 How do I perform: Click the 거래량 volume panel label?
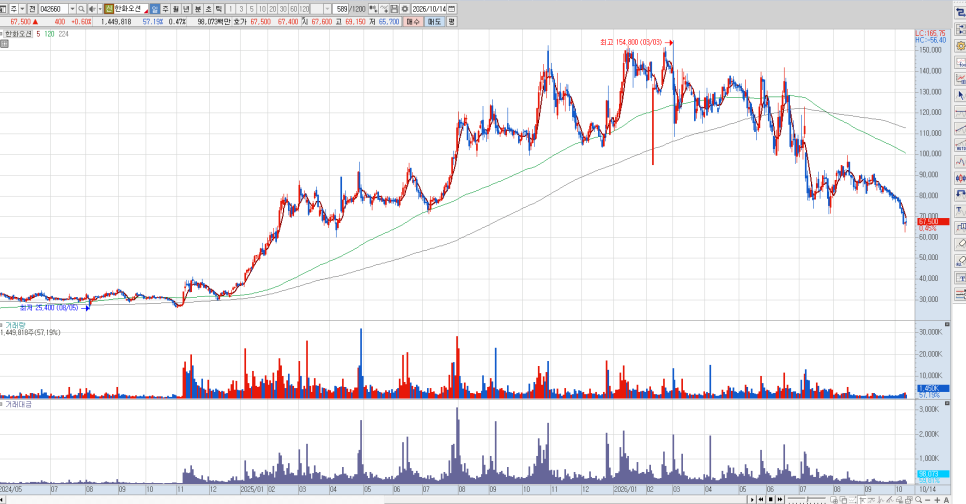point(15,325)
